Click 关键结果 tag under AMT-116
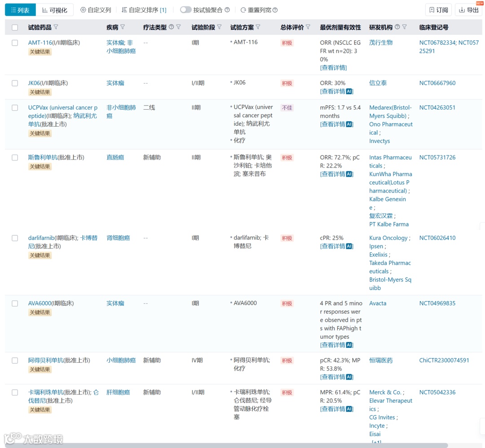This screenshot has width=485, height=448. [40, 52]
